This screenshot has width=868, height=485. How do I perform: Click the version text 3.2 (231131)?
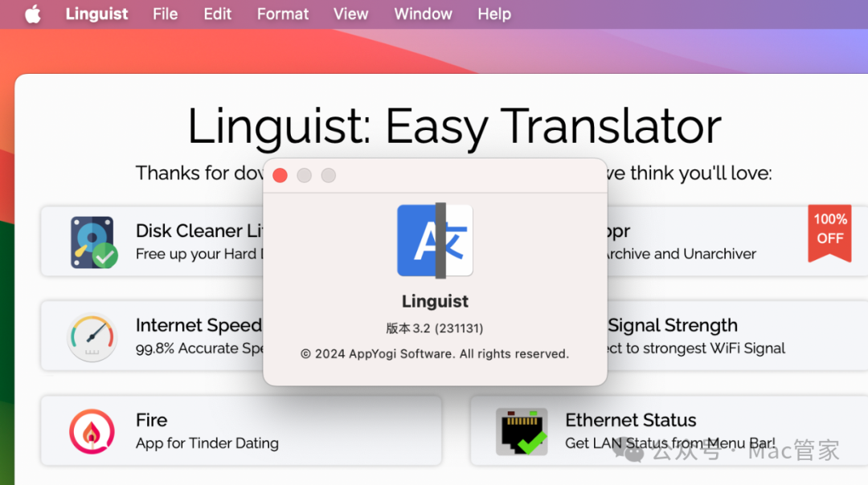click(435, 328)
